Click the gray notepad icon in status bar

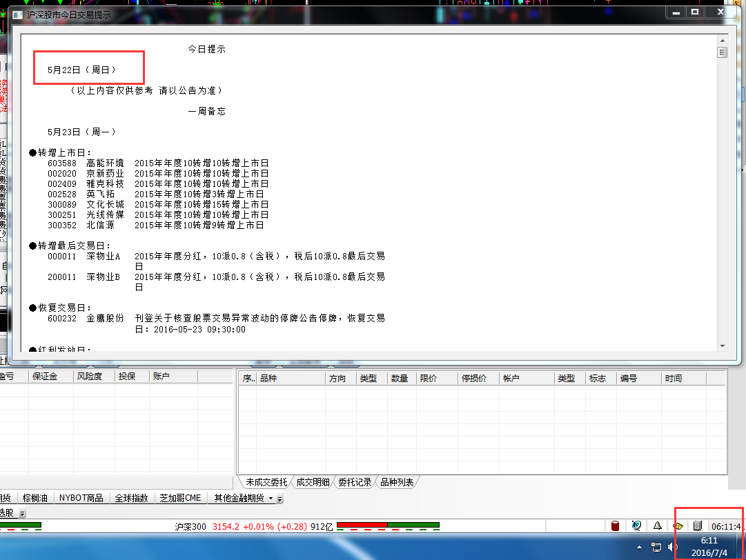[x=697, y=526]
